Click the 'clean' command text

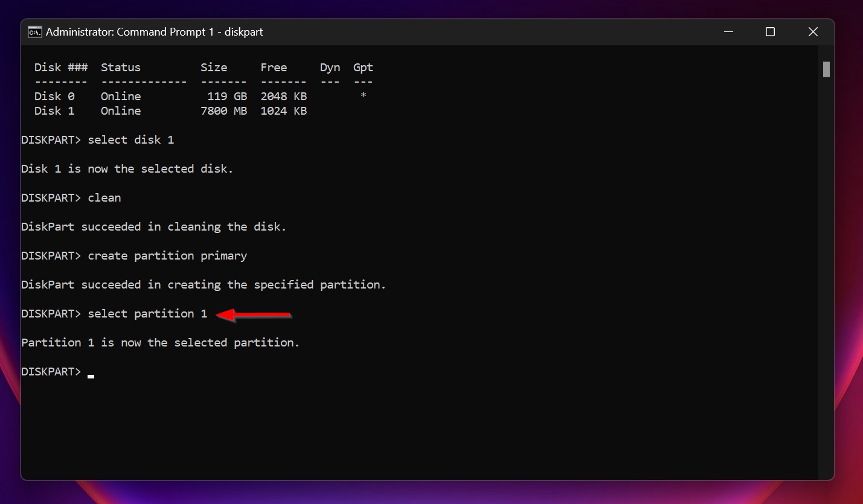click(x=104, y=198)
